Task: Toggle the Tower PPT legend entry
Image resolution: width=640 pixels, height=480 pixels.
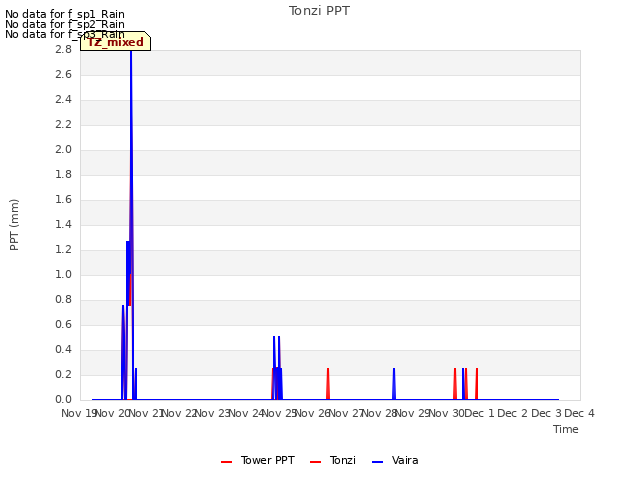Action: tap(258, 460)
